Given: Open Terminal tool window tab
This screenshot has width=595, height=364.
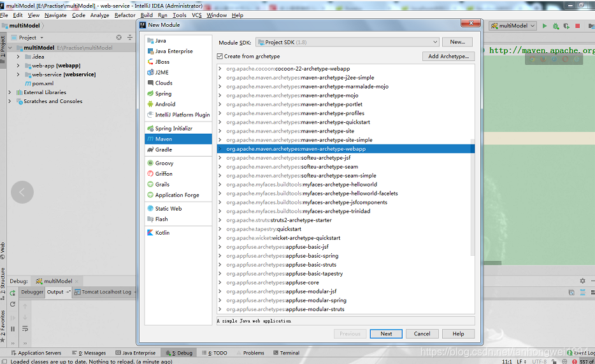Looking at the screenshot, I should (x=287, y=353).
